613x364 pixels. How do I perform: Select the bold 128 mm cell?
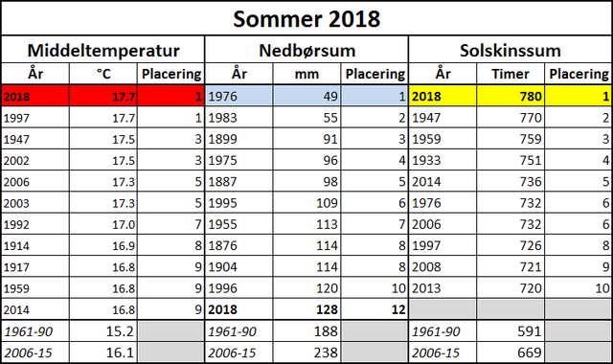306,309
